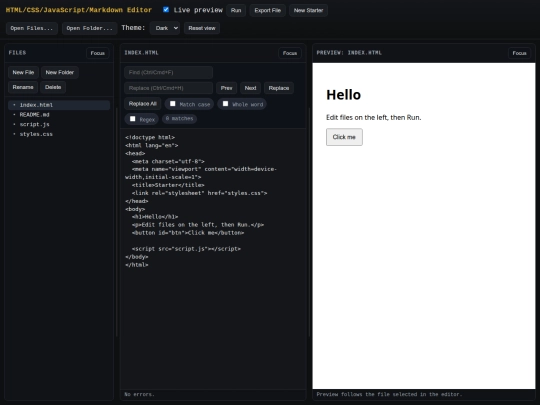Screen dimensions: 540x405
Task: Go to Prev match
Action: tap(226, 88)
